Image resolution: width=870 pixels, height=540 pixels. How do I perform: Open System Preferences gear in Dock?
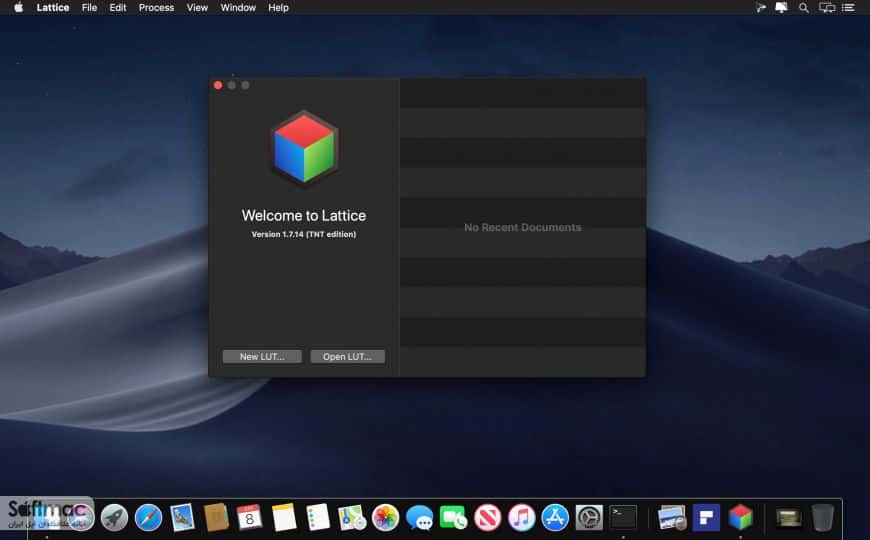[589, 518]
